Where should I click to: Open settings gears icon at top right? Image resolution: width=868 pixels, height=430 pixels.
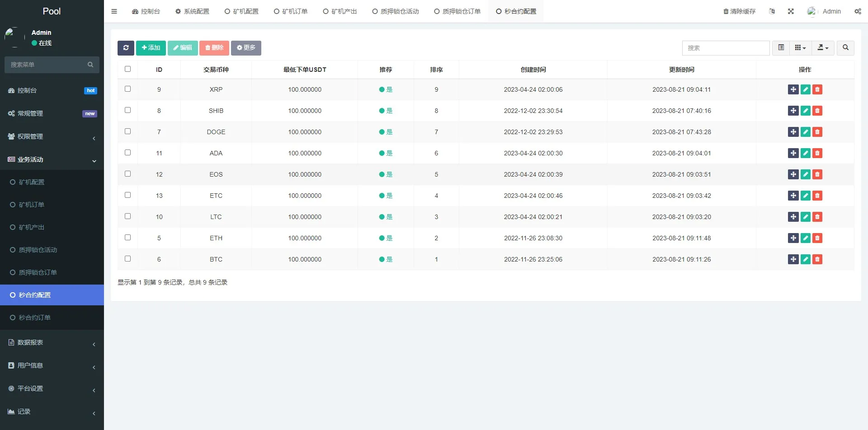click(858, 11)
